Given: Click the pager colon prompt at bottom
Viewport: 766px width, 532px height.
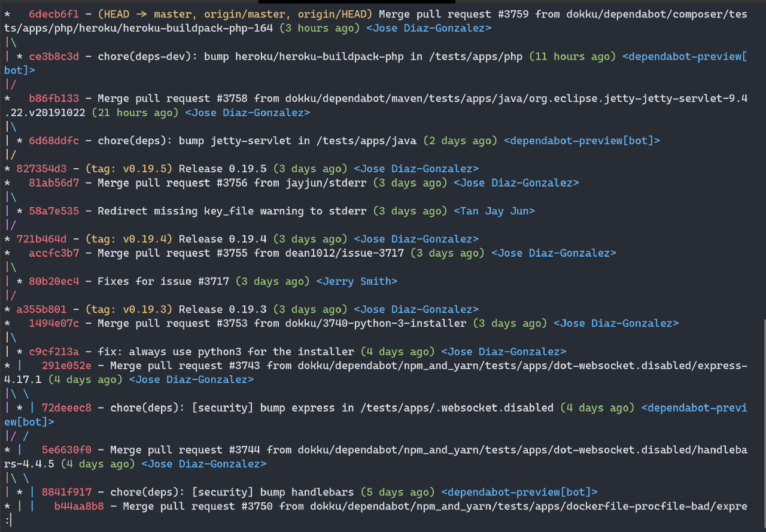Looking at the screenshot, I should coord(6,521).
